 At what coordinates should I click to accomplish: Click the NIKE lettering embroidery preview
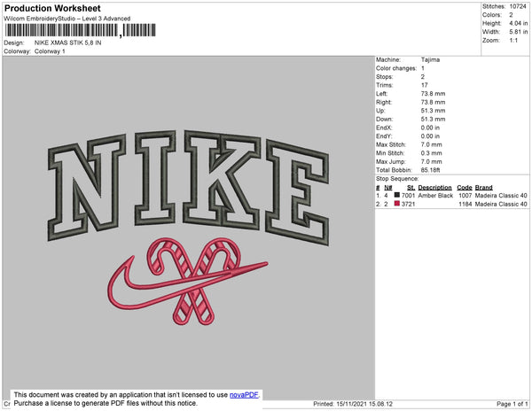[x=189, y=186]
